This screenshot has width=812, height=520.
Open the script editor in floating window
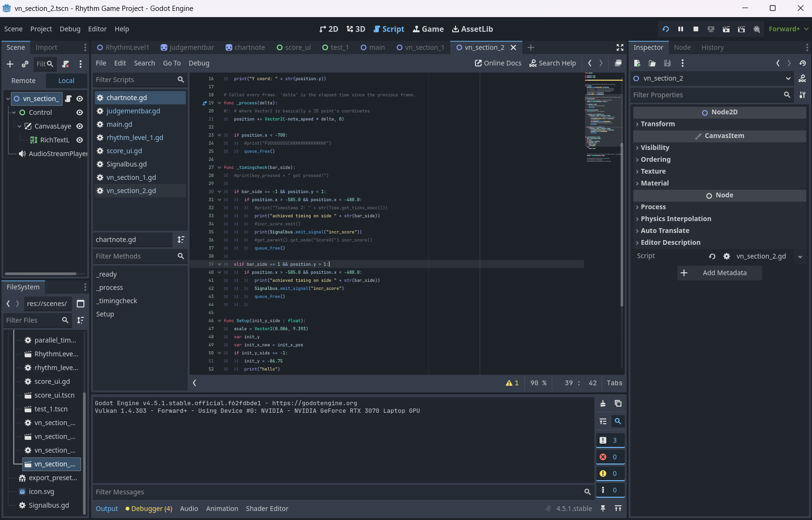[618, 63]
